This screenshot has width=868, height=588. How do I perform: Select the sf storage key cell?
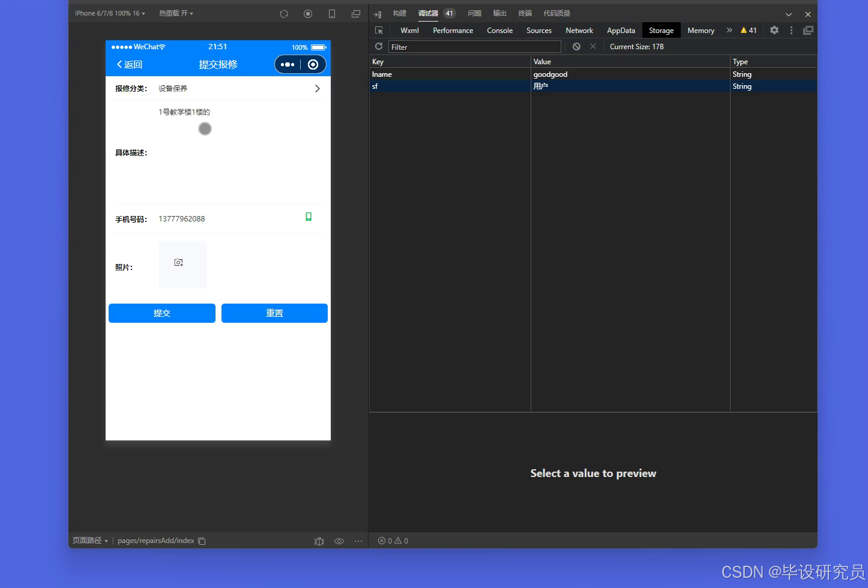(x=450, y=86)
